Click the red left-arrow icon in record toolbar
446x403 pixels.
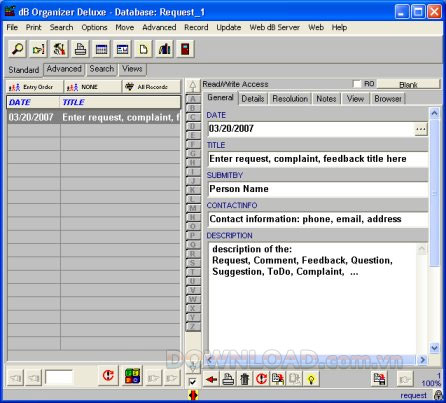pos(211,379)
